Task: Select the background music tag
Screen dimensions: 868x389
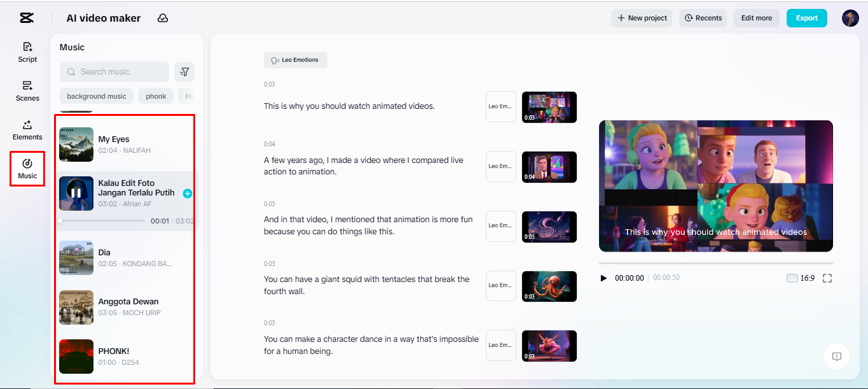Action: click(97, 96)
